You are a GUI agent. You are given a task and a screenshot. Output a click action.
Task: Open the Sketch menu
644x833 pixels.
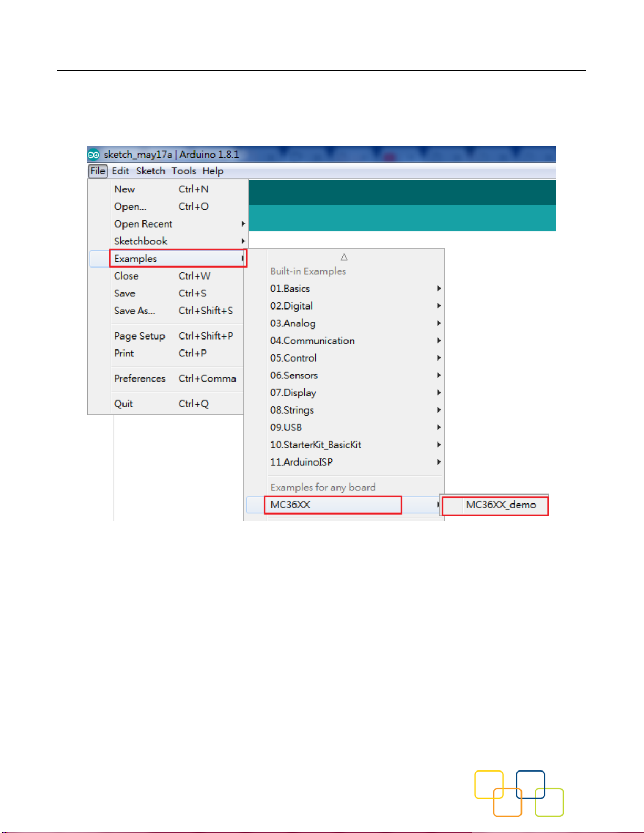click(x=150, y=171)
